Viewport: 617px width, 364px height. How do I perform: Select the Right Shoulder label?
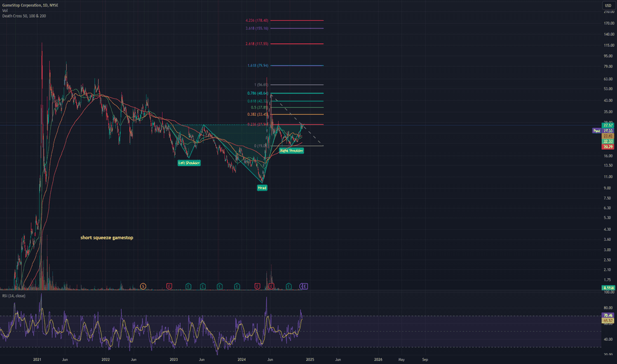tap(291, 150)
